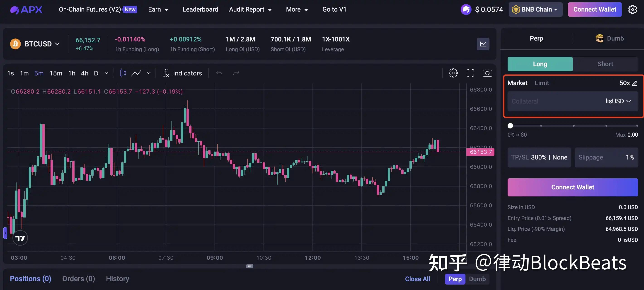Viewport: 644px width, 290px height.
Task: Edit the 50x leverage pencil icon
Action: click(x=634, y=83)
